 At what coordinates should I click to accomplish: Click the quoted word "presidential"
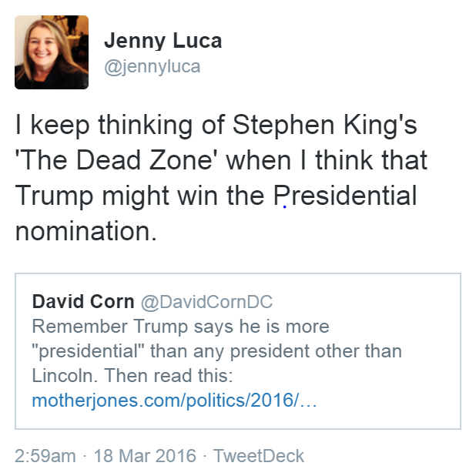[87, 351]
